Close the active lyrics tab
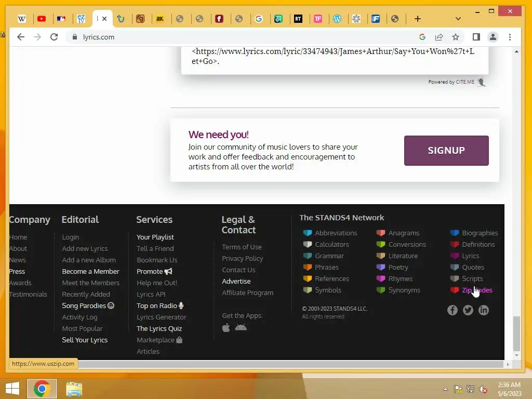The width and height of the screenshot is (532, 399). point(104,19)
